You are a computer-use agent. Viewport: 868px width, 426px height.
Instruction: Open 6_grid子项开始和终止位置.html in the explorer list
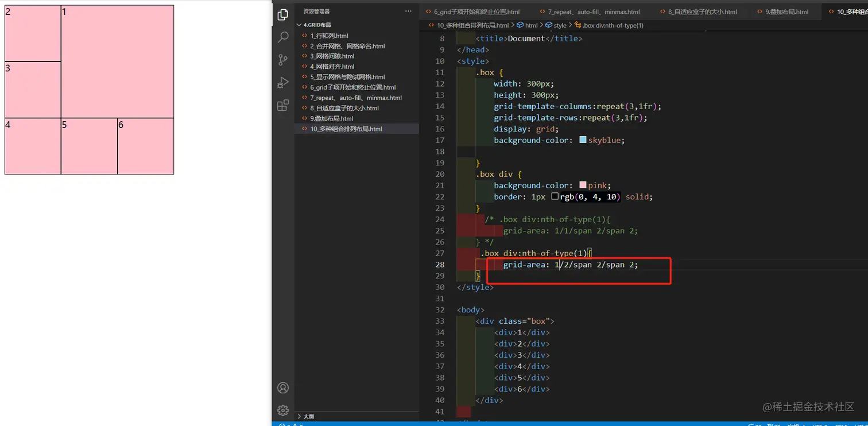(356, 87)
